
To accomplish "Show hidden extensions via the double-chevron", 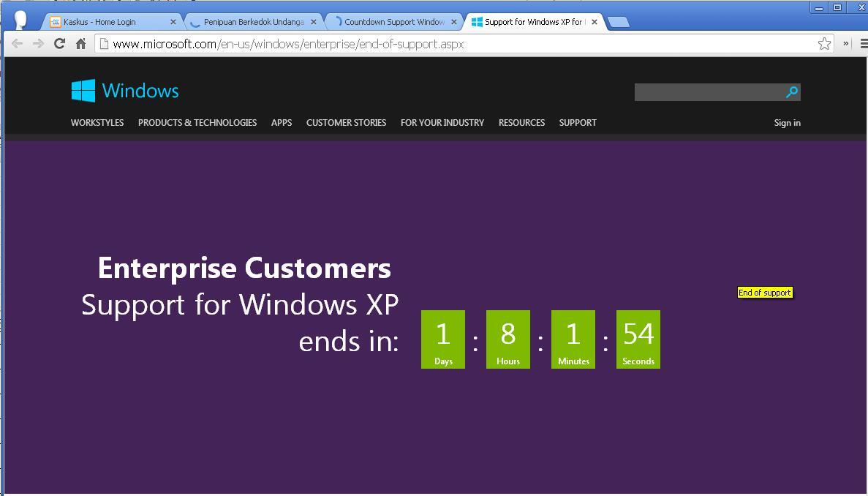I will pyautogui.click(x=846, y=44).
